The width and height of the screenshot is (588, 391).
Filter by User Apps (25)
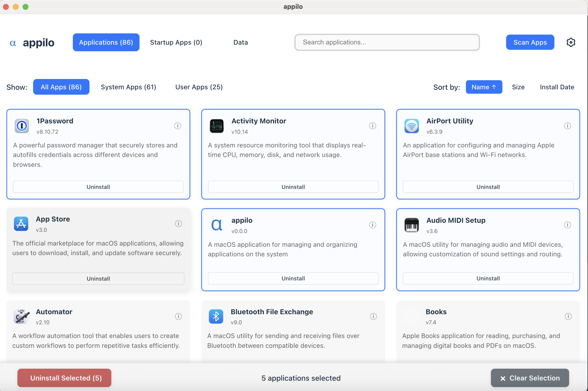199,87
